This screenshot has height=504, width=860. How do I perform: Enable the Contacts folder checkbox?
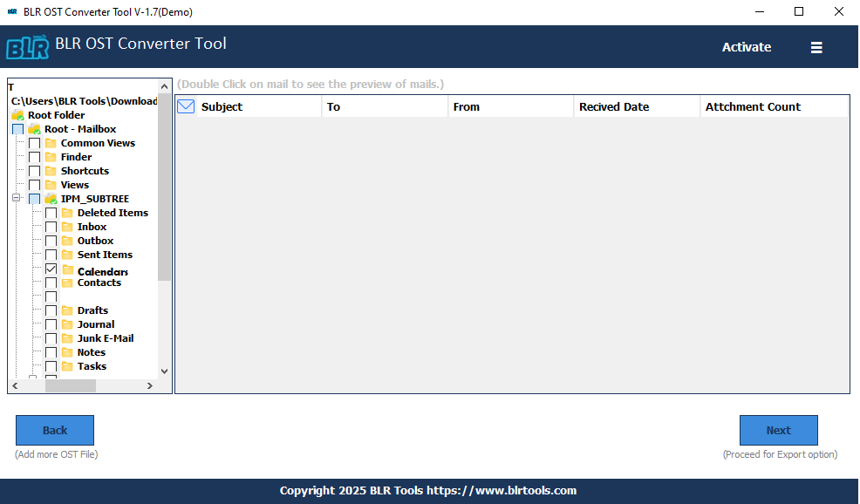pyautogui.click(x=51, y=283)
